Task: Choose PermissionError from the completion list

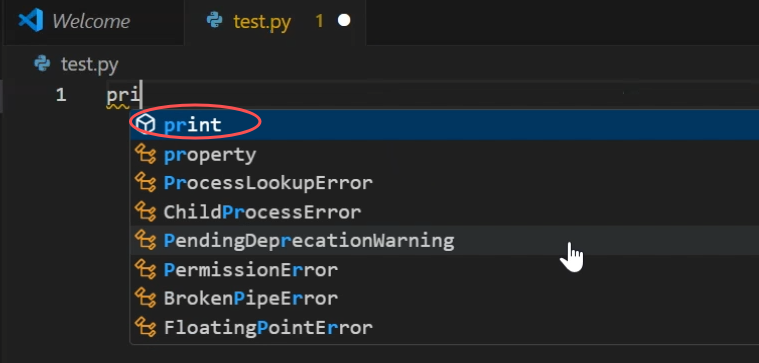Action: (x=444, y=270)
